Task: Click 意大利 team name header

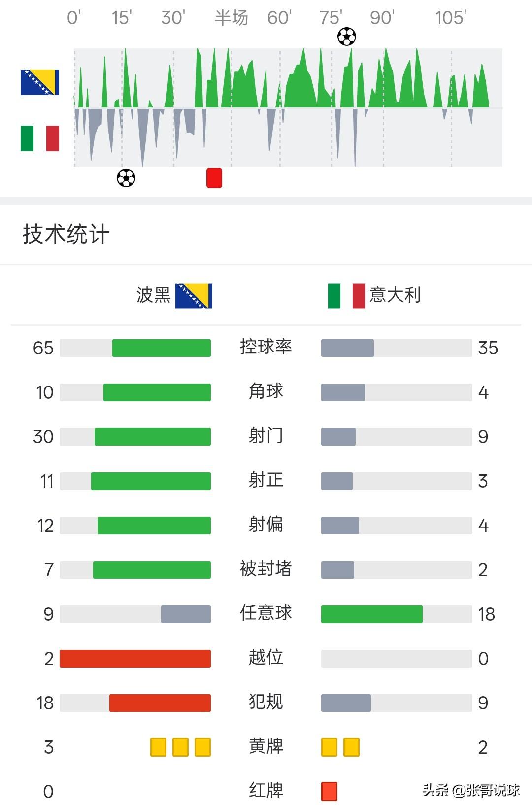Action: (395, 295)
